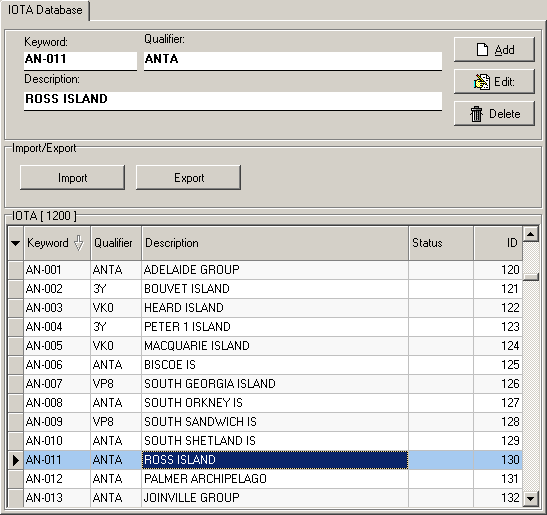This screenshot has height=515, width=547.
Task: Click the highlighted ROSS ISLAND cell
Action: pos(275,460)
